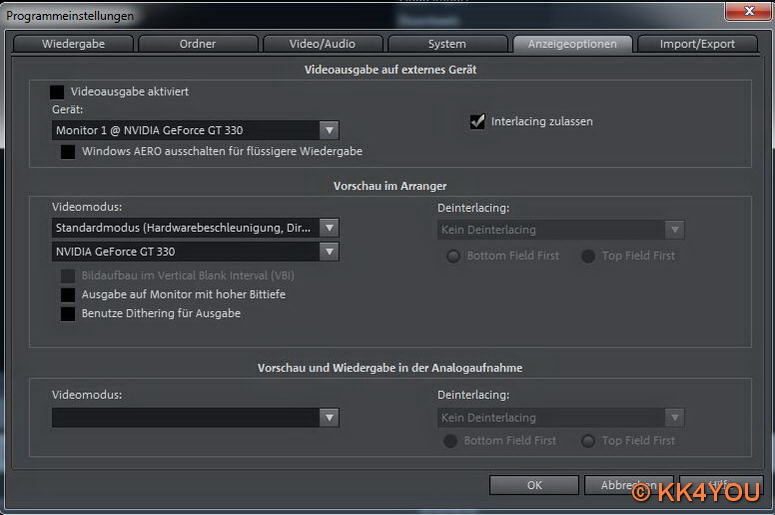The height and width of the screenshot is (515, 775).
Task: Open the Ordner tab
Action: [x=197, y=44]
